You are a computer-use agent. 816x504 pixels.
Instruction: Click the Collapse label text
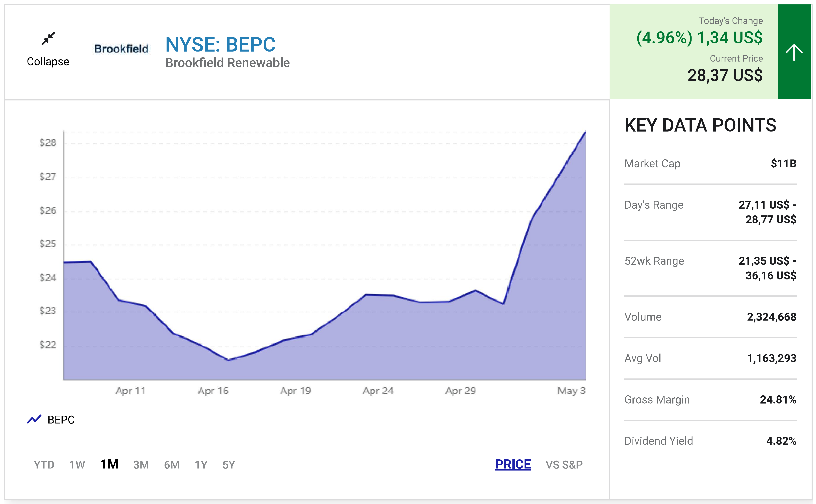pyautogui.click(x=48, y=62)
